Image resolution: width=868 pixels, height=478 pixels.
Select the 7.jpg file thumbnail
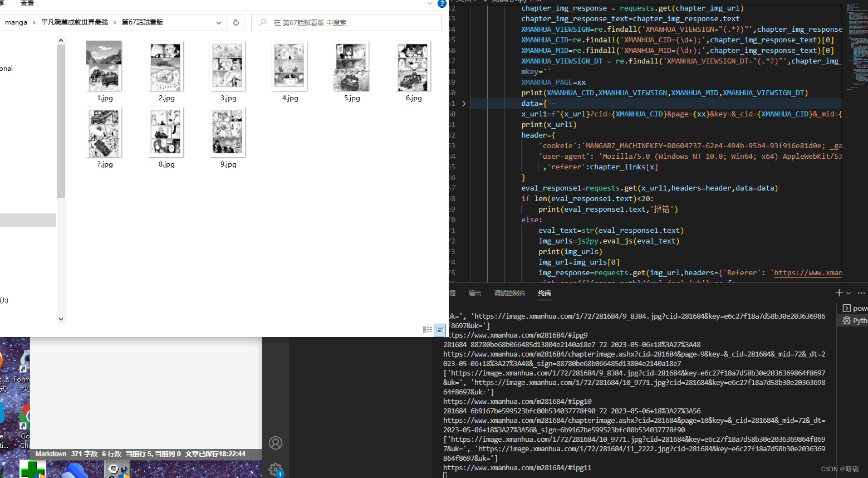point(104,133)
